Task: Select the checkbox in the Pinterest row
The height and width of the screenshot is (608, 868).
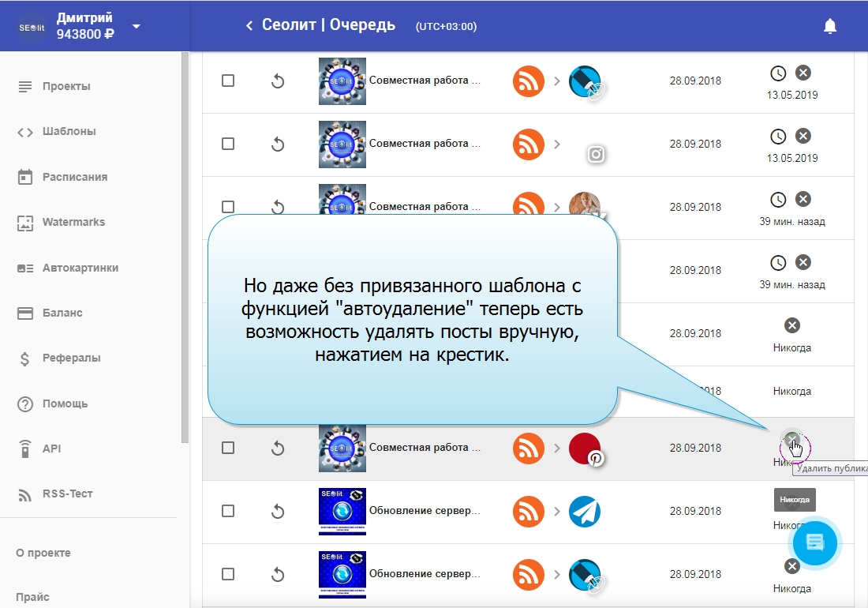Action: click(x=228, y=448)
